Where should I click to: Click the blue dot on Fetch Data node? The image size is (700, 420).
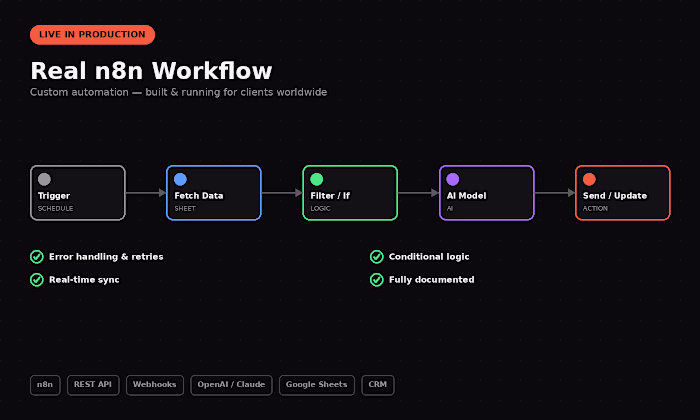coord(180,179)
